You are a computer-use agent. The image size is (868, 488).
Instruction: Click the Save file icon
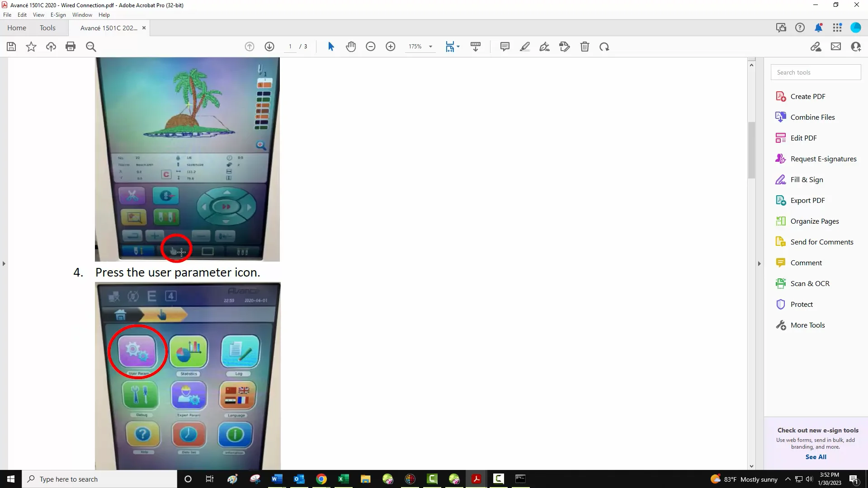pyautogui.click(x=11, y=47)
